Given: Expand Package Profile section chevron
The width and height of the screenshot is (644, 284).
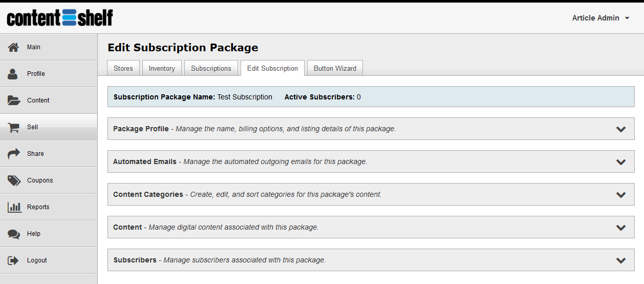Looking at the screenshot, I should pos(621,129).
